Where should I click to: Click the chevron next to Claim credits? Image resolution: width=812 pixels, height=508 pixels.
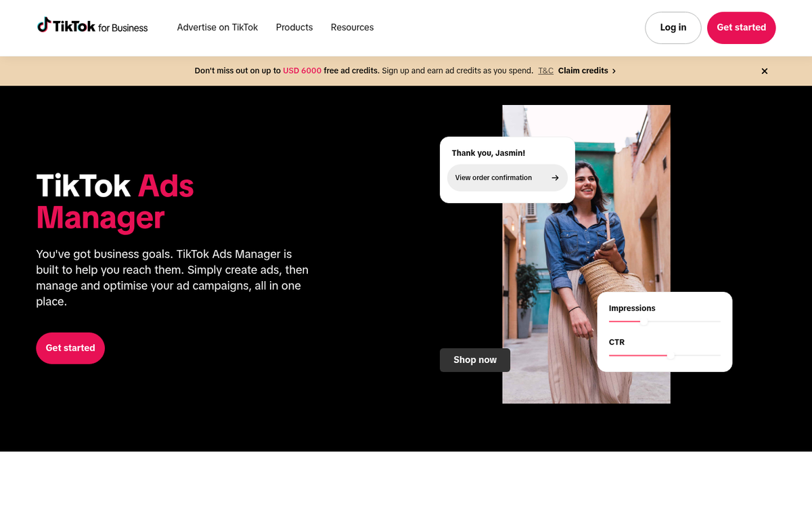click(614, 70)
